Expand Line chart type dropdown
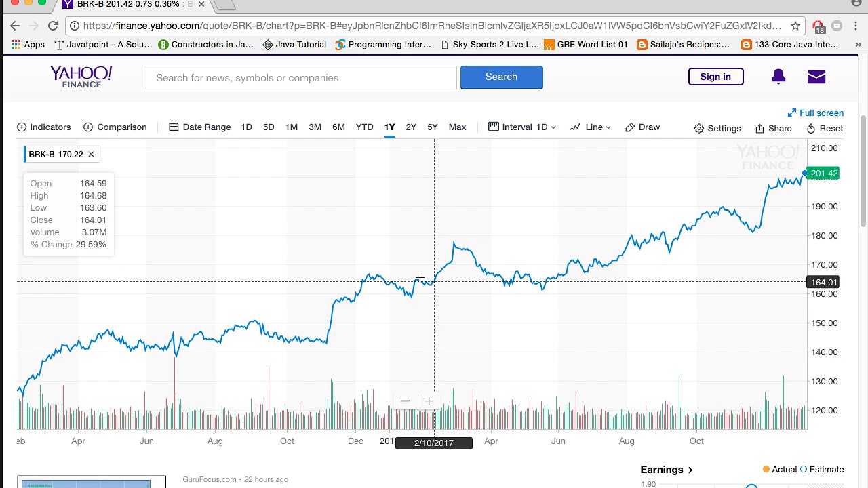 click(x=591, y=127)
